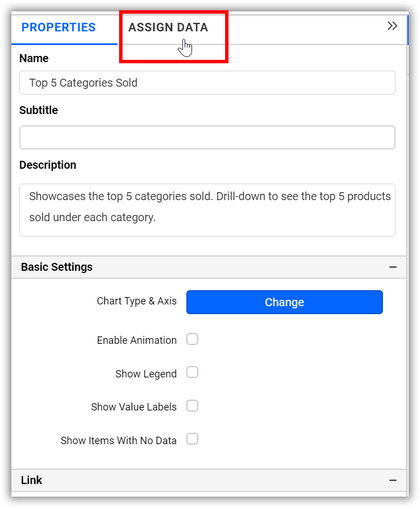This screenshot has height=508, width=420.
Task: Click the minus icon on the Link section
Action: click(x=392, y=481)
